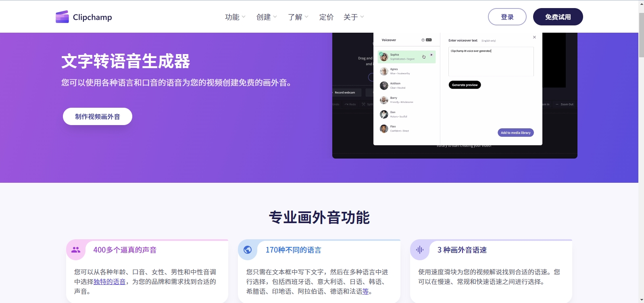
Task: Click the waveform icon on 3 种画外音语速 card
Action: click(420, 250)
